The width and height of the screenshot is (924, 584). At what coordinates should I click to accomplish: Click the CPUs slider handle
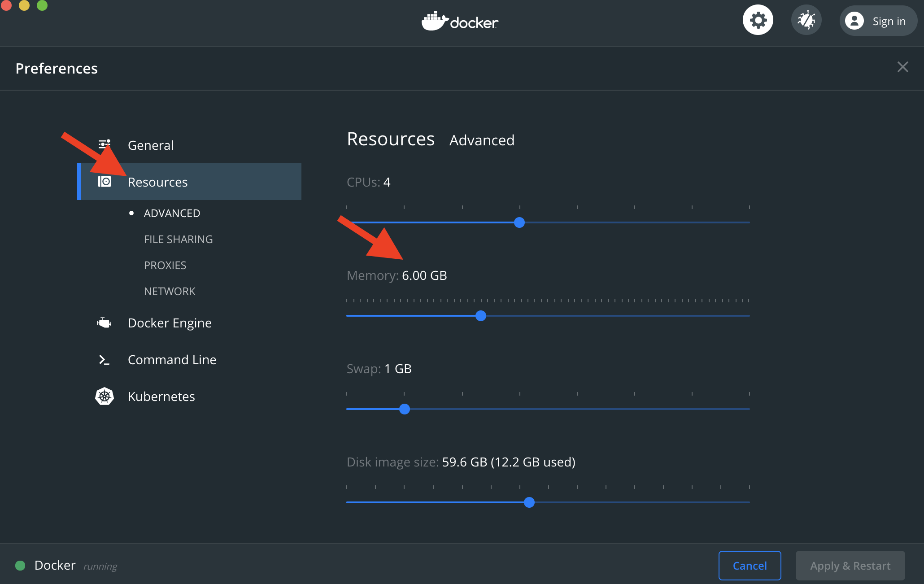coord(519,222)
